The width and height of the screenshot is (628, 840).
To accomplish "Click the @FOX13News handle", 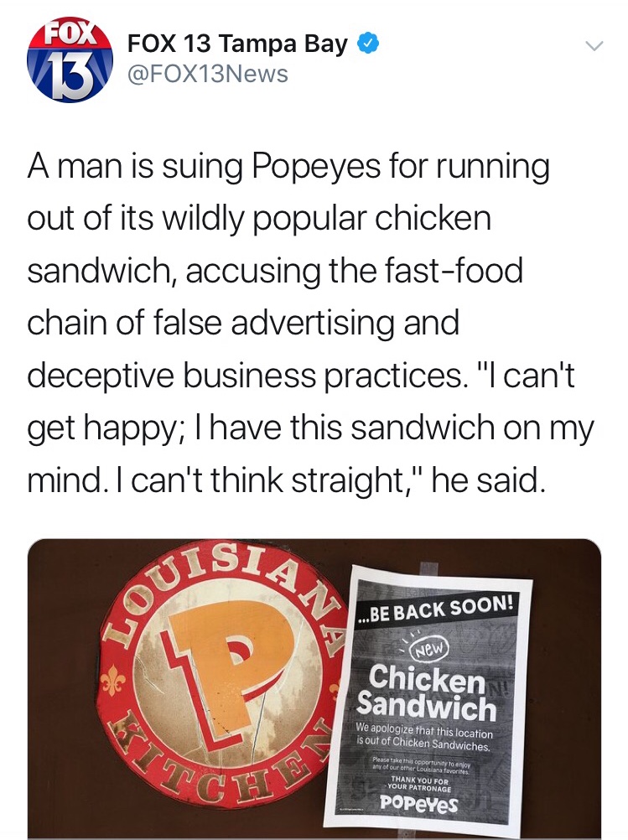I will tap(207, 74).
